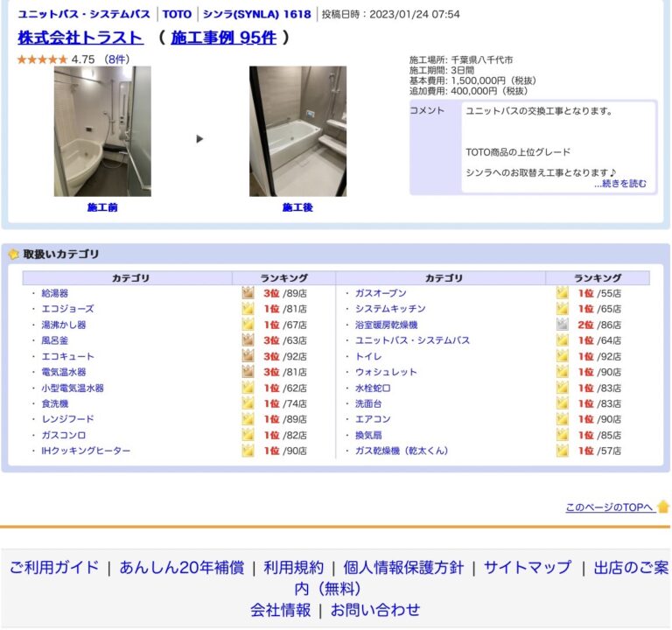672x630 pixels.
Task: Click gold crown icon in 湯沸かし器 row
Action: pos(248,324)
